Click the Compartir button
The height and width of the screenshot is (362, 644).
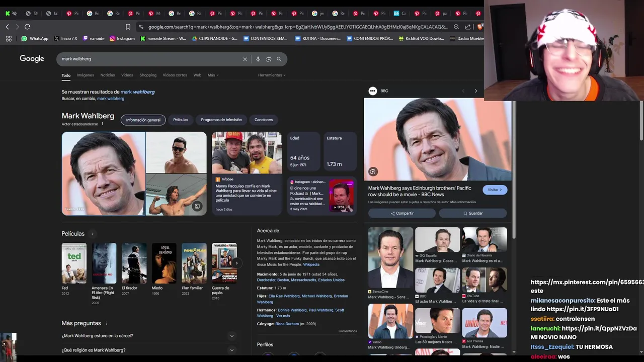[x=402, y=213]
